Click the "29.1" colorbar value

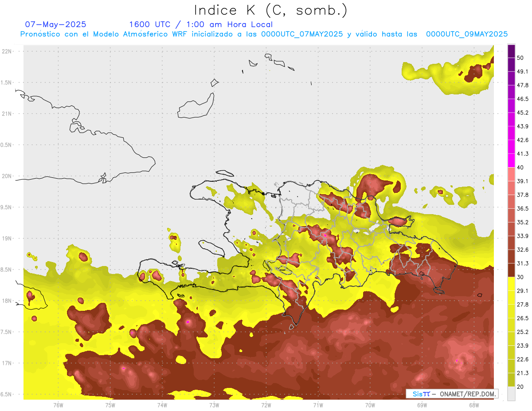pyautogui.click(x=522, y=290)
